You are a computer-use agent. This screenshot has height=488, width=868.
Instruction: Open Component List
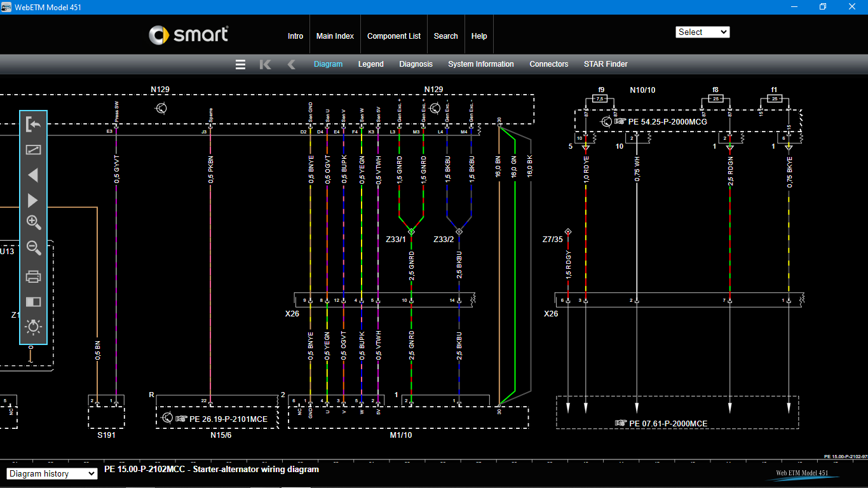pyautogui.click(x=394, y=36)
